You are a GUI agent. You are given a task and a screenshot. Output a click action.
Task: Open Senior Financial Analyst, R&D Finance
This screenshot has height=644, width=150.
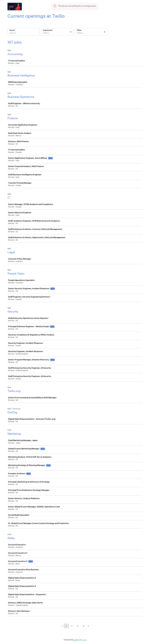[75, 168]
